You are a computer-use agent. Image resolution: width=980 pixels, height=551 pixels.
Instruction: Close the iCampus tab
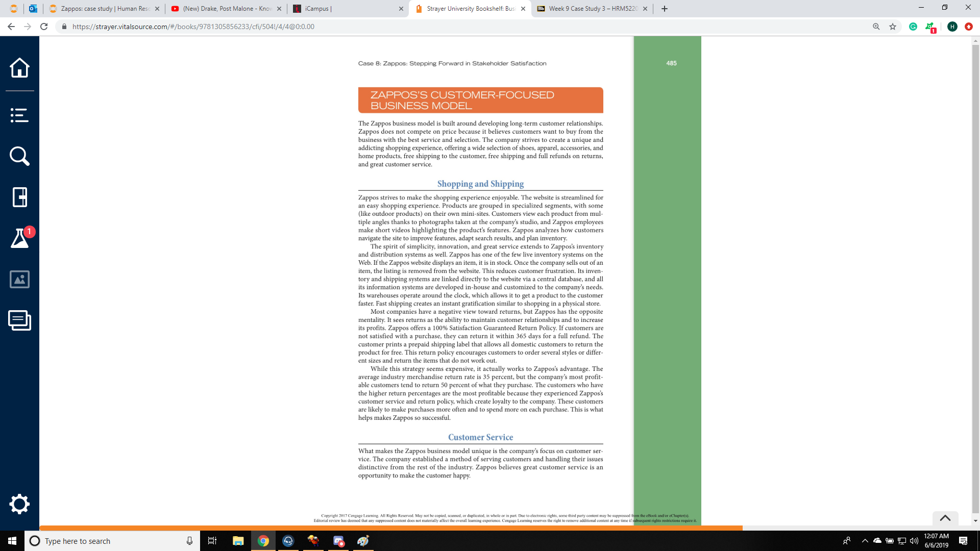[x=401, y=9]
